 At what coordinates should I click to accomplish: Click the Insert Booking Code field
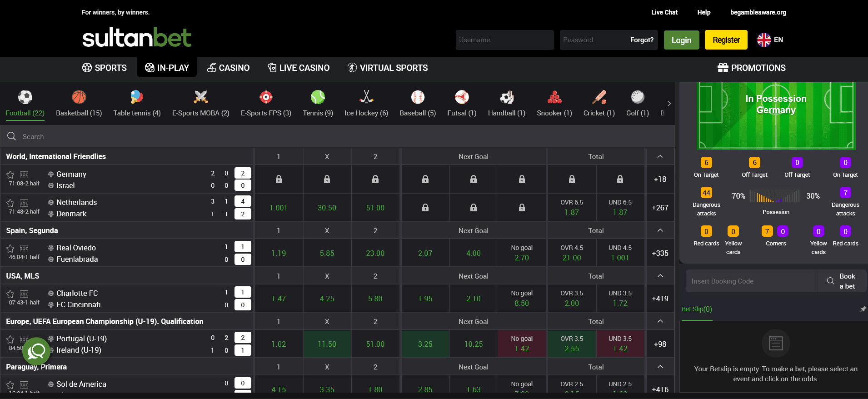pos(751,281)
